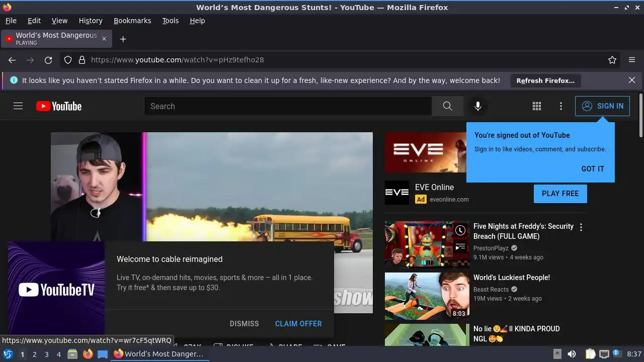644x362 pixels.
Task: Dismiss the Firefox refresh notification bar
Action: click(632, 80)
